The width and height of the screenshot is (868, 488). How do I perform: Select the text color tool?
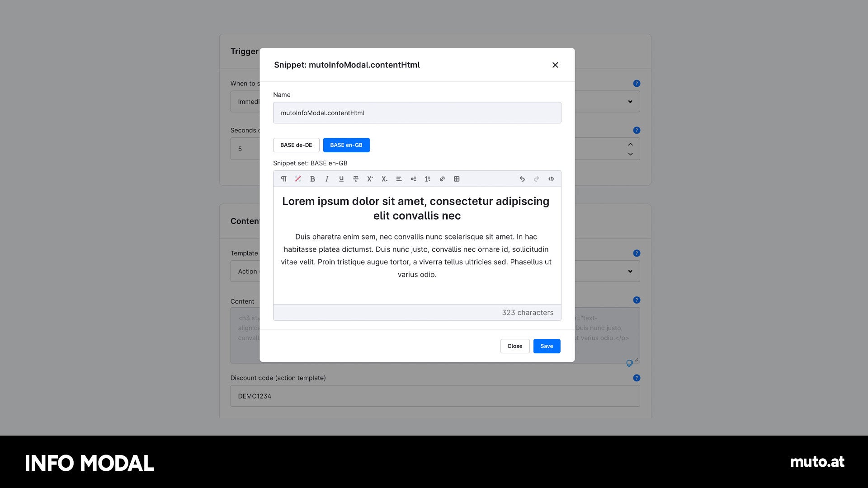(298, 179)
